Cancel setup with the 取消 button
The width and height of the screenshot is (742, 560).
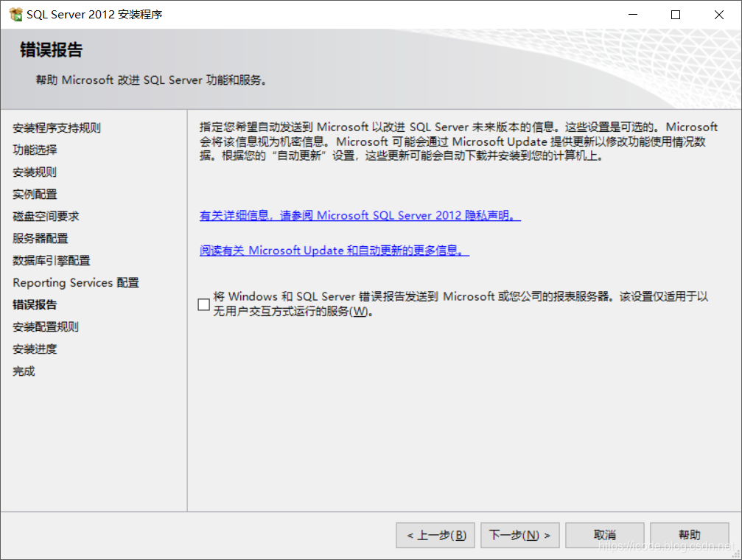pos(605,536)
